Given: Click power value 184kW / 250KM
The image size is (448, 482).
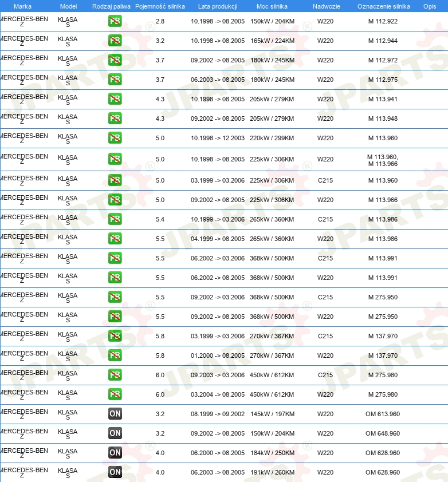Looking at the screenshot, I should pos(272,452).
